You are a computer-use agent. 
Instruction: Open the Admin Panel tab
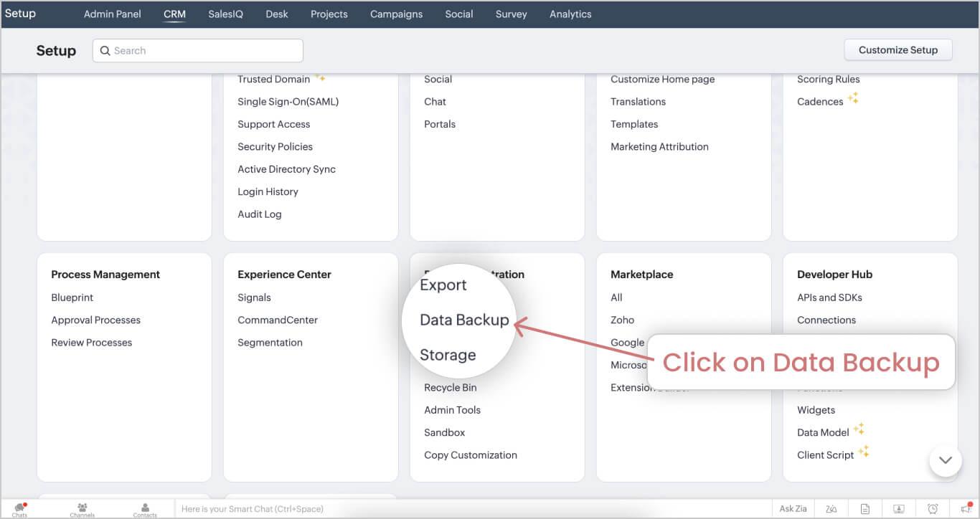coord(112,14)
